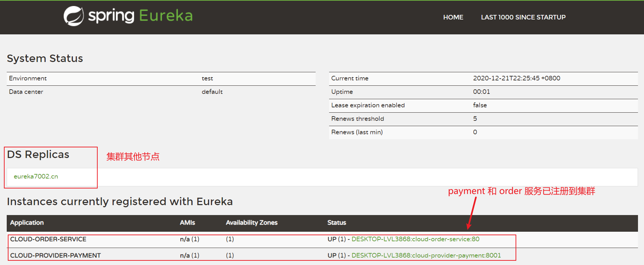Click n/a (1) in CLOUD-ORDER-SERVICE row
644x265 pixels.
[189, 239]
